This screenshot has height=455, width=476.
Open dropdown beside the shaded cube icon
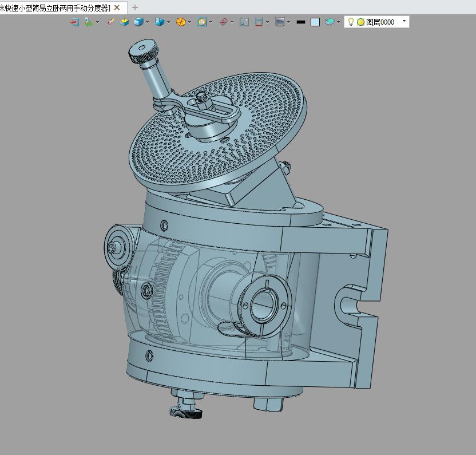[147, 22]
